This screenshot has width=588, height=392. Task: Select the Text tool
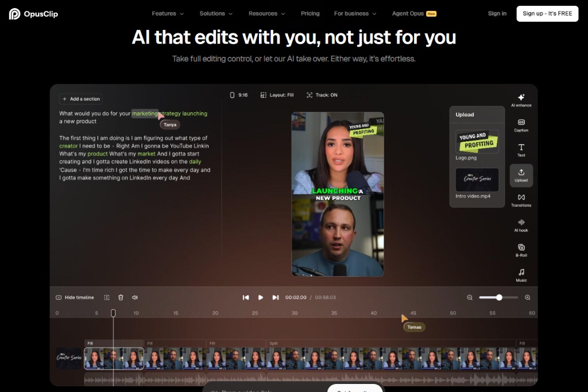(521, 150)
